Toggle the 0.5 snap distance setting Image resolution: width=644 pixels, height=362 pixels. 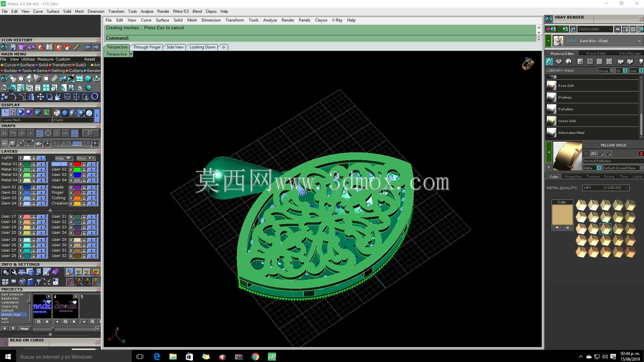(77, 143)
